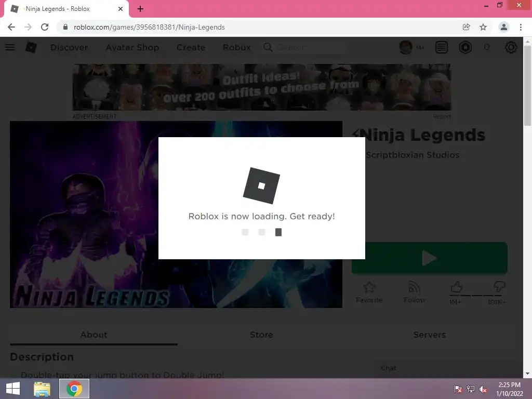Click the muted volume tray icon
The width and height of the screenshot is (532, 399).
pos(483,389)
